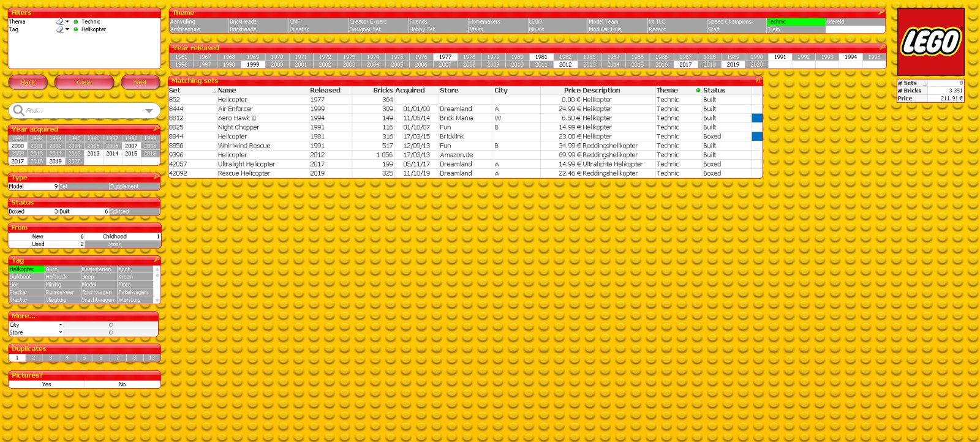Select Yes in the Pictures filter
Screen dimensions: 980x442
coord(47,384)
